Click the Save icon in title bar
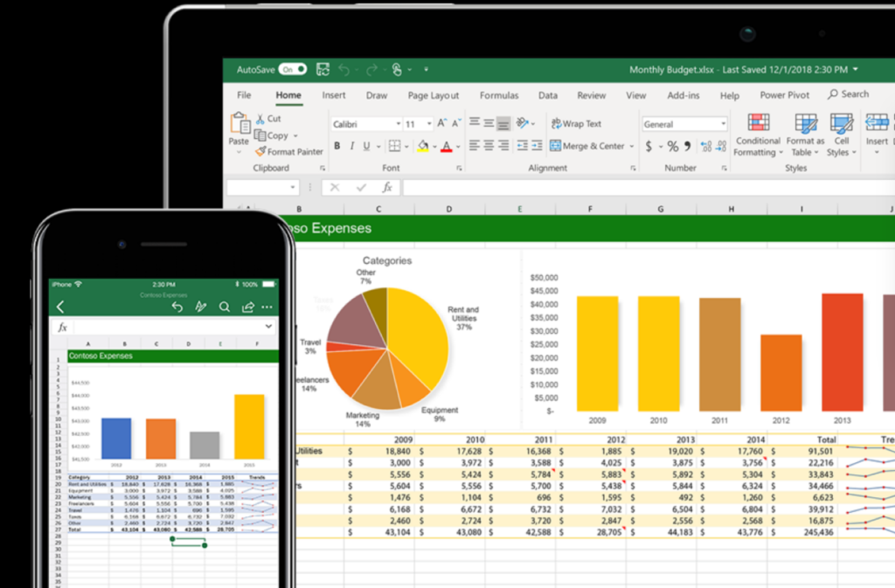This screenshot has height=588, width=895. pos(323,69)
